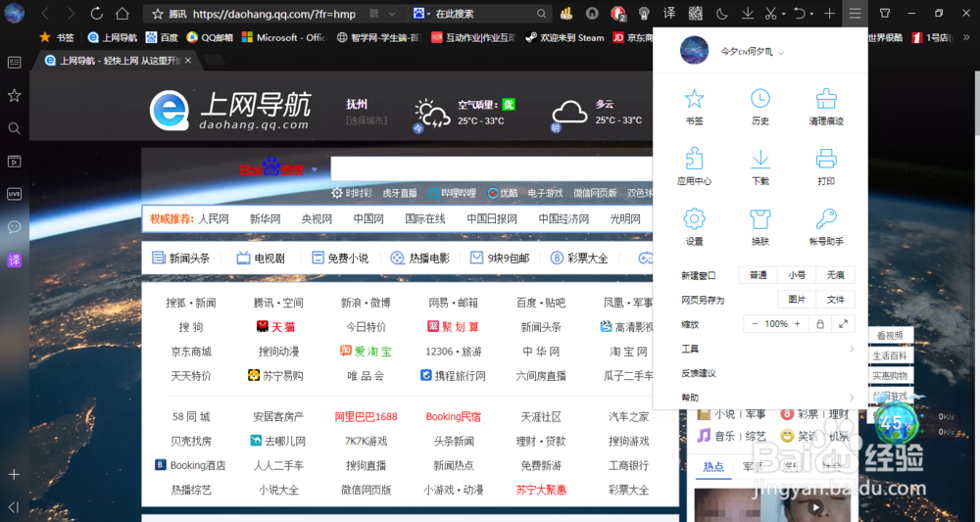The height and width of the screenshot is (522, 980).
Task: Open the Baidu engine switch arrow
Action: click(x=315, y=169)
